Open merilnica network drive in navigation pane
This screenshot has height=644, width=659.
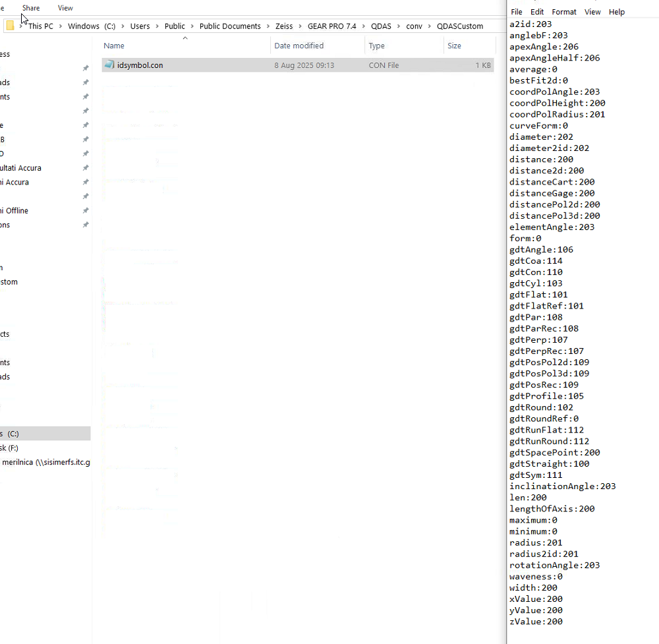click(x=45, y=462)
